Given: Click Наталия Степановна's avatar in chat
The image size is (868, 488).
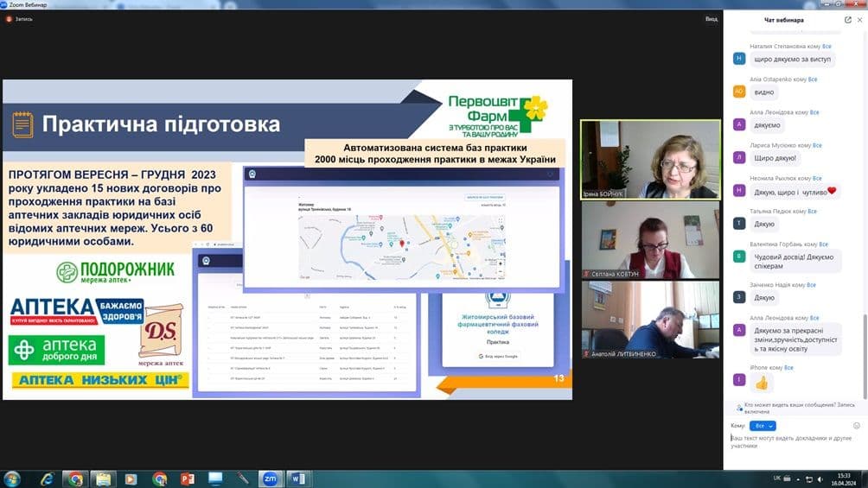Looking at the screenshot, I should coord(739,58).
